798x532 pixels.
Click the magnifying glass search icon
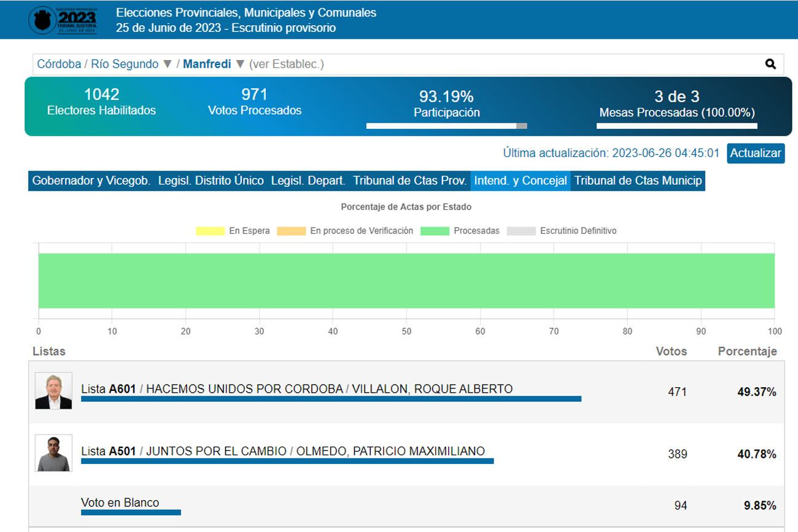tap(770, 64)
